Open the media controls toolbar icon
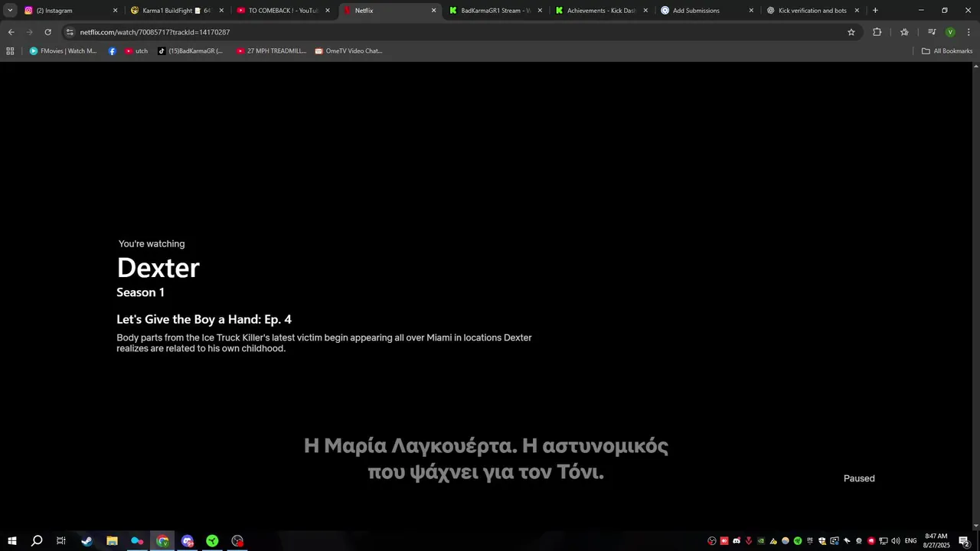The width and height of the screenshot is (980, 551). tap(932, 32)
